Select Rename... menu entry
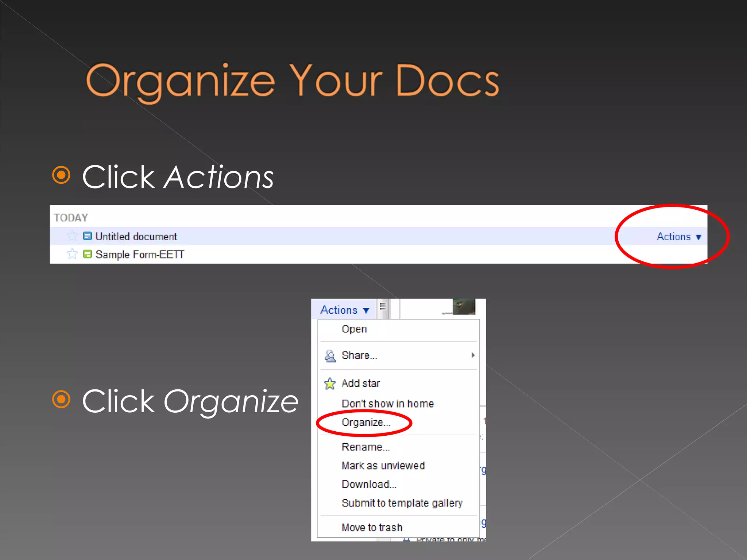 366,447
